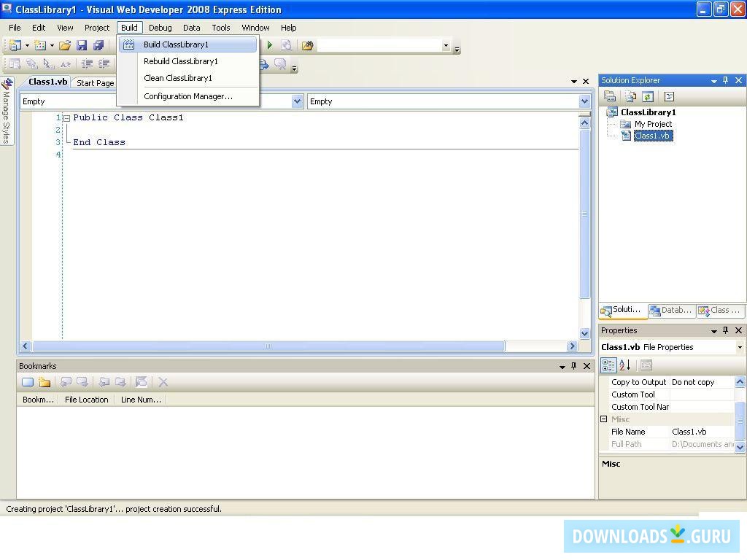
Task: Open the New Project dropdown arrow
Action: pyautogui.click(x=27, y=46)
